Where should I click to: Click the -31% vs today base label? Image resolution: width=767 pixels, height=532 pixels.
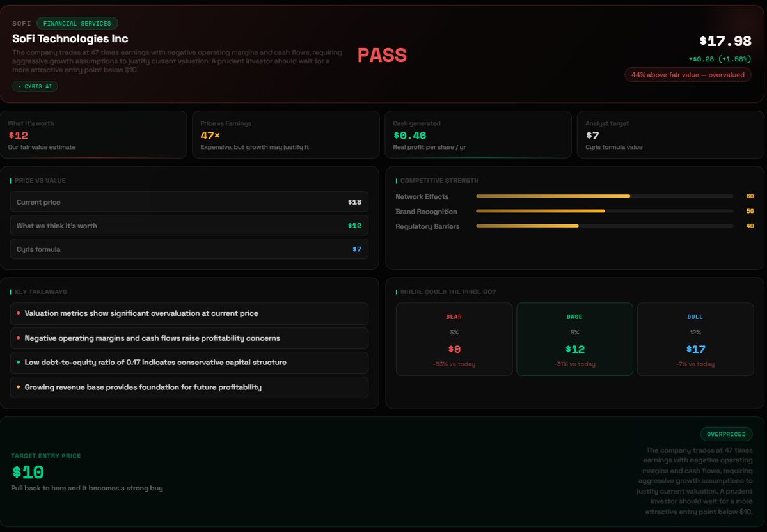tap(574, 364)
